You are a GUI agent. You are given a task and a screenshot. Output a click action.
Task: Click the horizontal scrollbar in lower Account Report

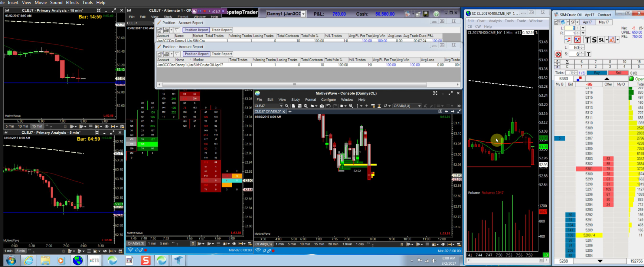[294, 85]
